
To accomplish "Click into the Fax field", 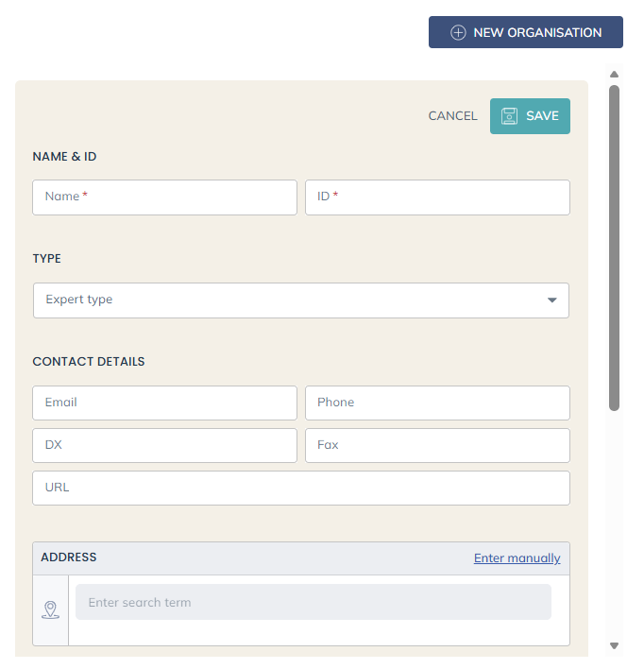I will [x=437, y=445].
